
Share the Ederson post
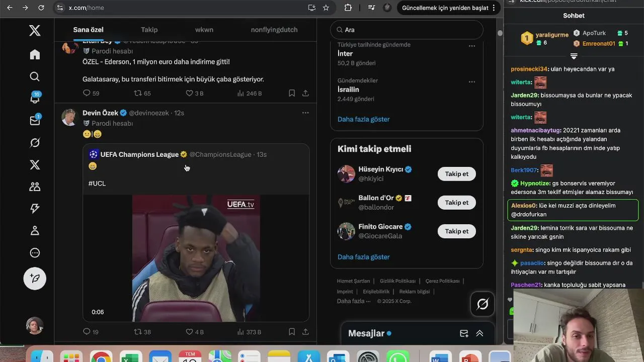tap(305, 93)
